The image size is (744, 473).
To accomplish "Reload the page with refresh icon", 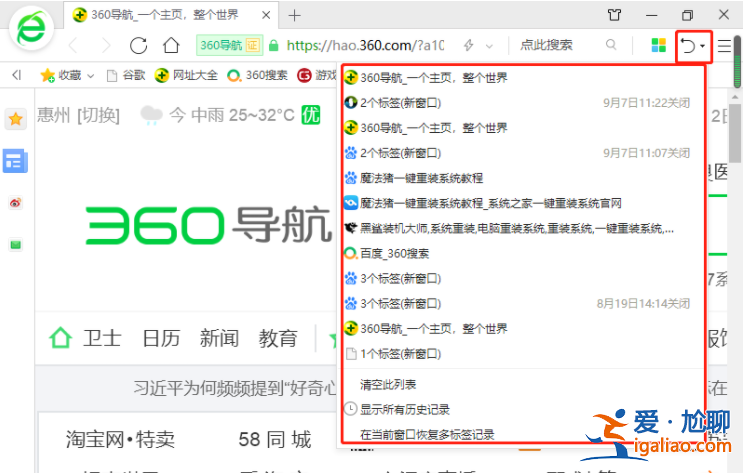I will (x=139, y=46).
